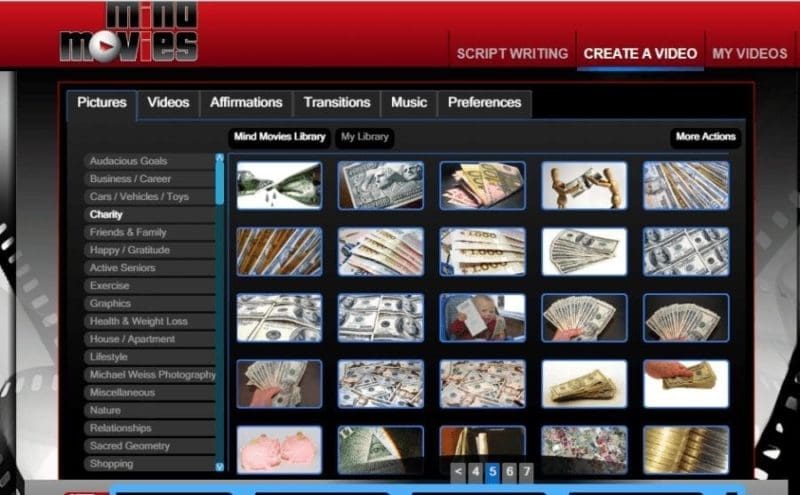Select current page 5 button
Screen dimensions: 800x495
coord(492,472)
